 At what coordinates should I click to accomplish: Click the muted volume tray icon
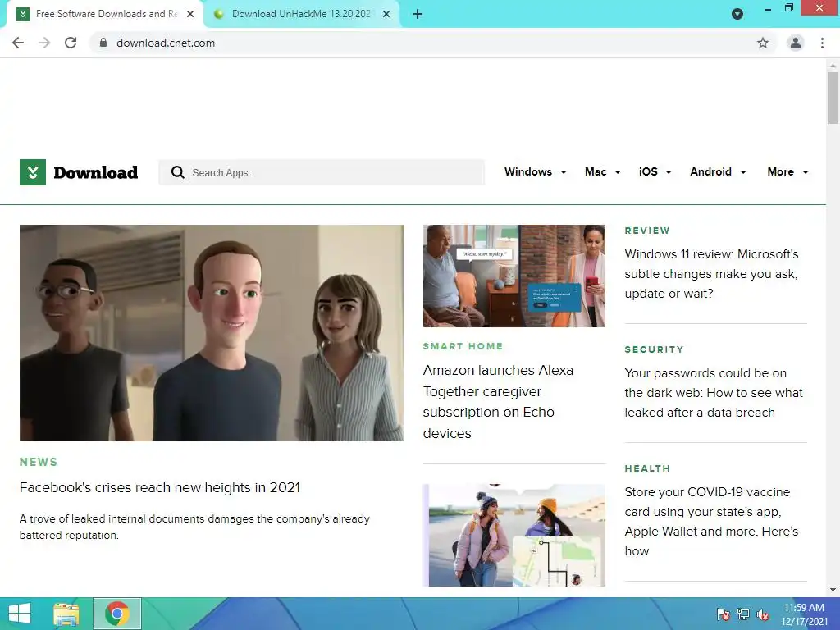(763, 614)
